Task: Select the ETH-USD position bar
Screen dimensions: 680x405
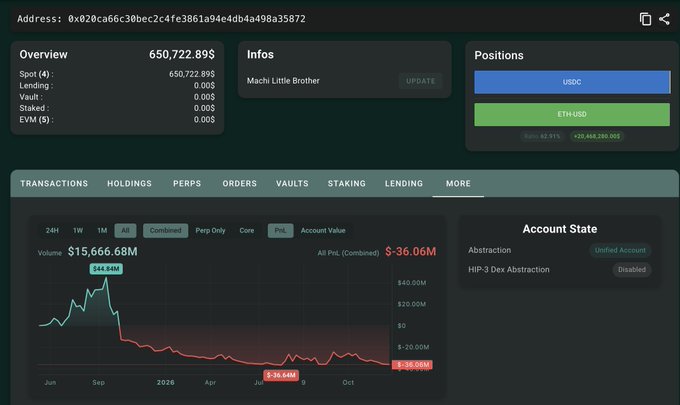Action: coord(572,114)
